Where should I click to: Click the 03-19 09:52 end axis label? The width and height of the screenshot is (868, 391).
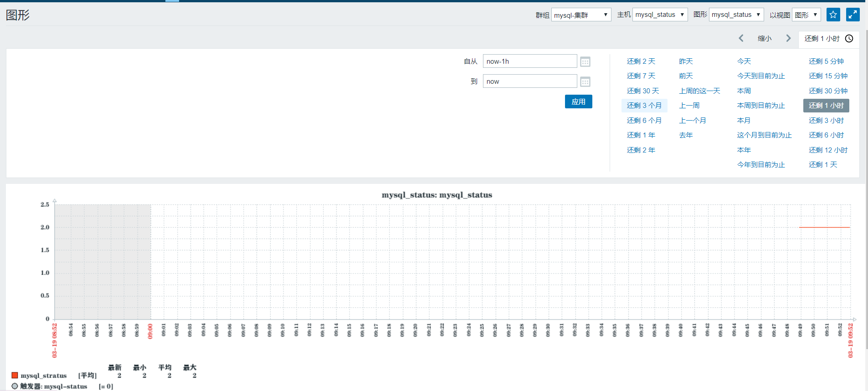point(850,340)
